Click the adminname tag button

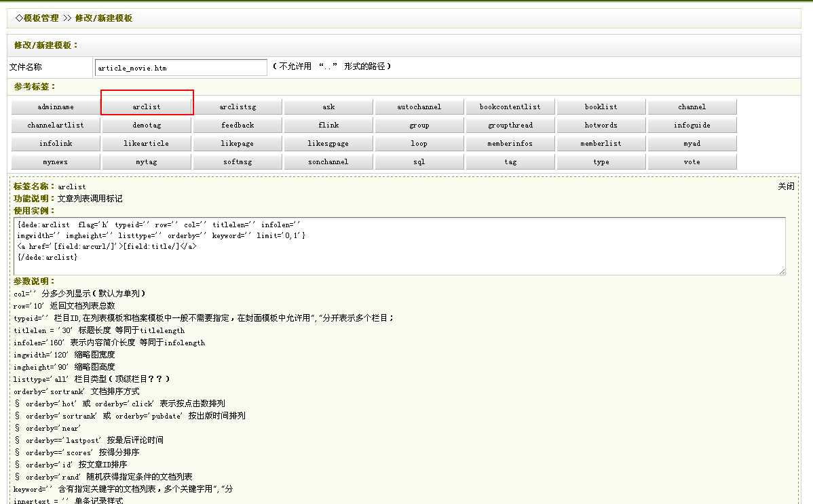click(56, 106)
